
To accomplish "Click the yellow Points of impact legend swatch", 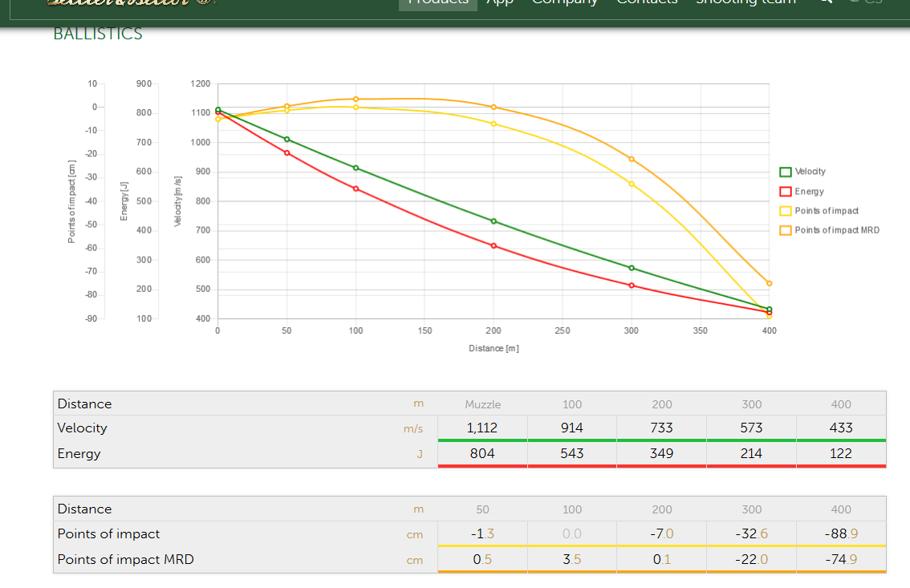I will point(786,211).
